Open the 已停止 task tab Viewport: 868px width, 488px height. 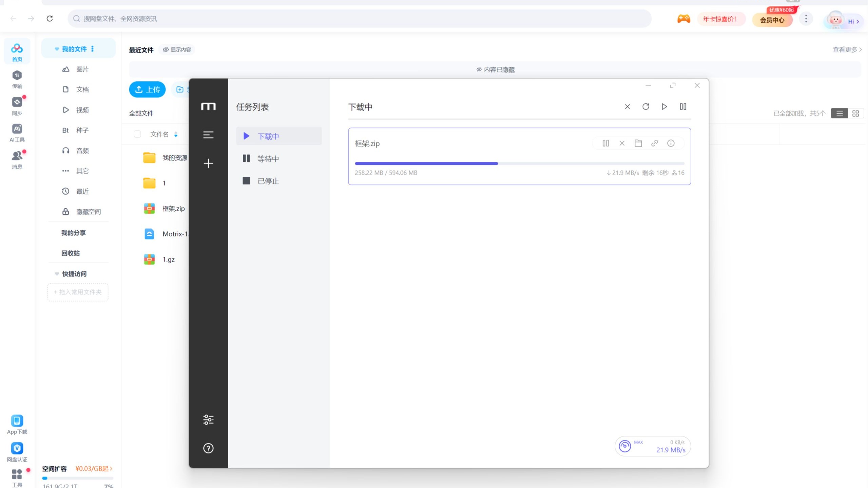[x=268, y=181]
